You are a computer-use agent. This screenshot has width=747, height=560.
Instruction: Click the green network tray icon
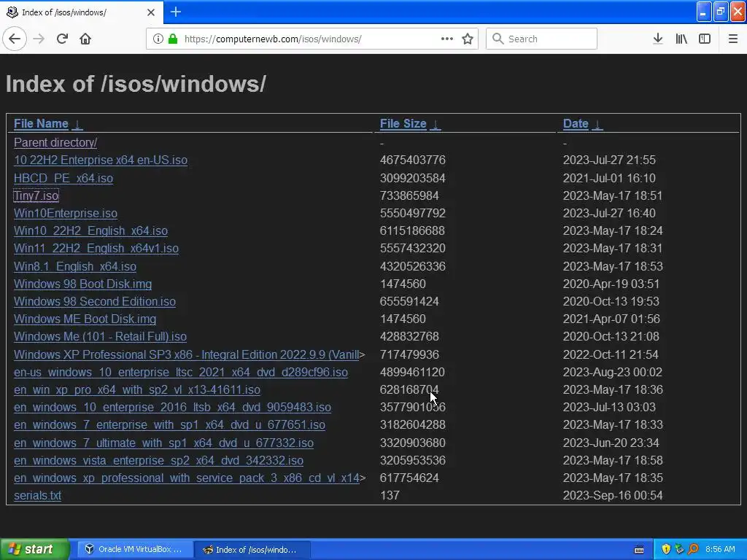(x=679, y=550)
